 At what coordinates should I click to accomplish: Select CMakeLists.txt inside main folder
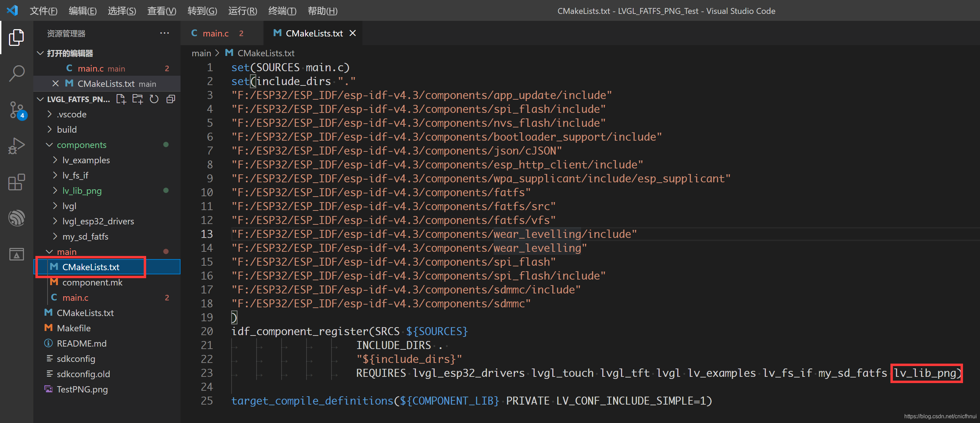107,267
